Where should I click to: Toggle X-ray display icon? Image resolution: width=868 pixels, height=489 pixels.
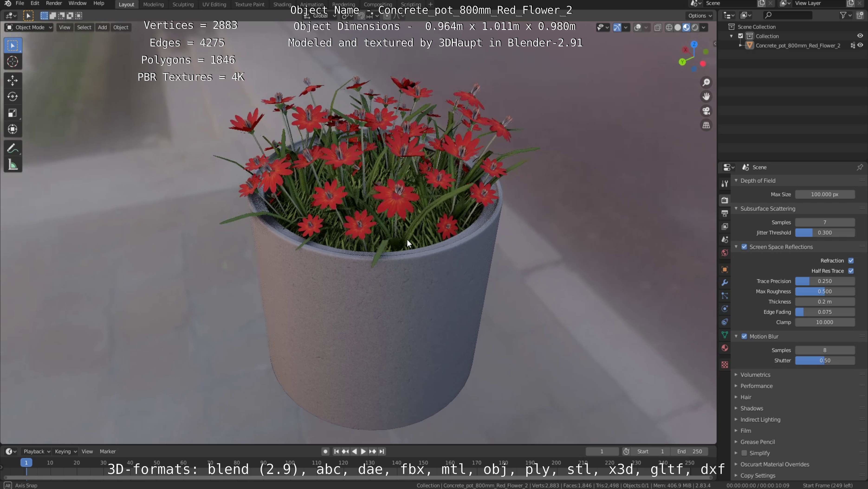pyautogui.click(x=657, y=28)
